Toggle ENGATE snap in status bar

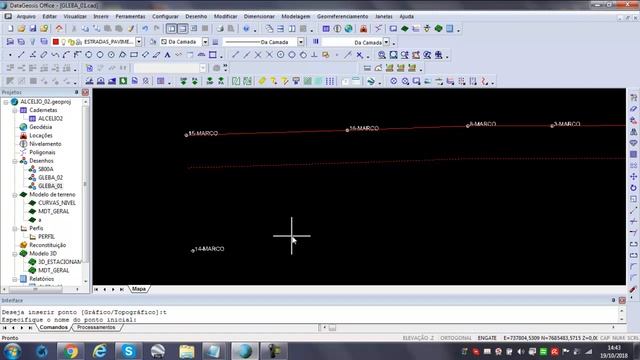pyautogui.click(x=487, y=338)
